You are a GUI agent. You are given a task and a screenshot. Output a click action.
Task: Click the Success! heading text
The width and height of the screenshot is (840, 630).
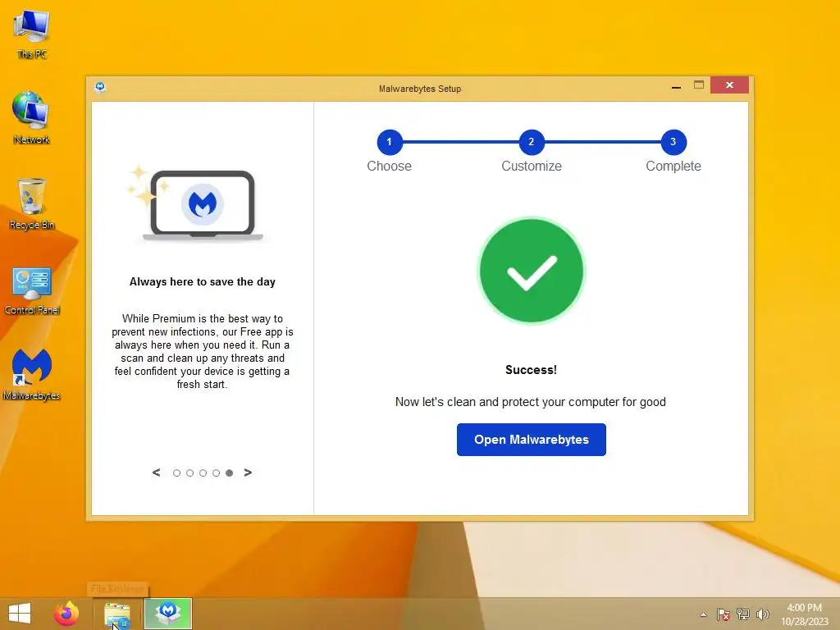(531, 370)
